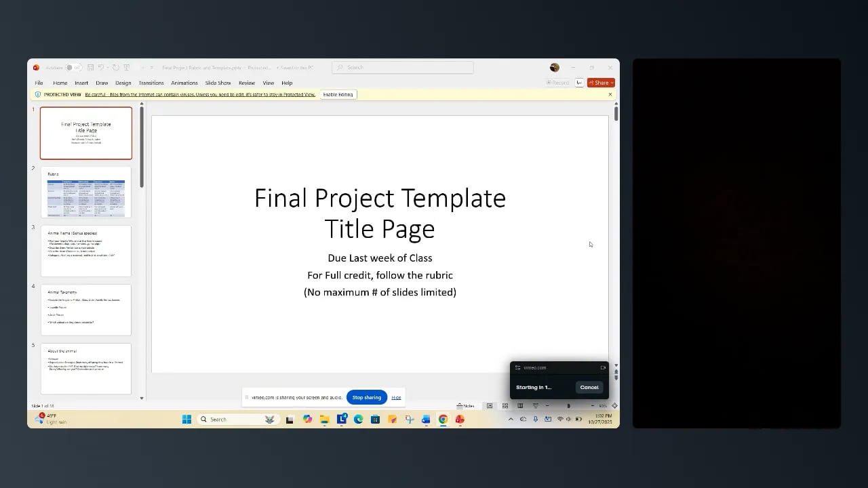
Task: Dismiss the Protected View message bar
Action: [610, 94]
